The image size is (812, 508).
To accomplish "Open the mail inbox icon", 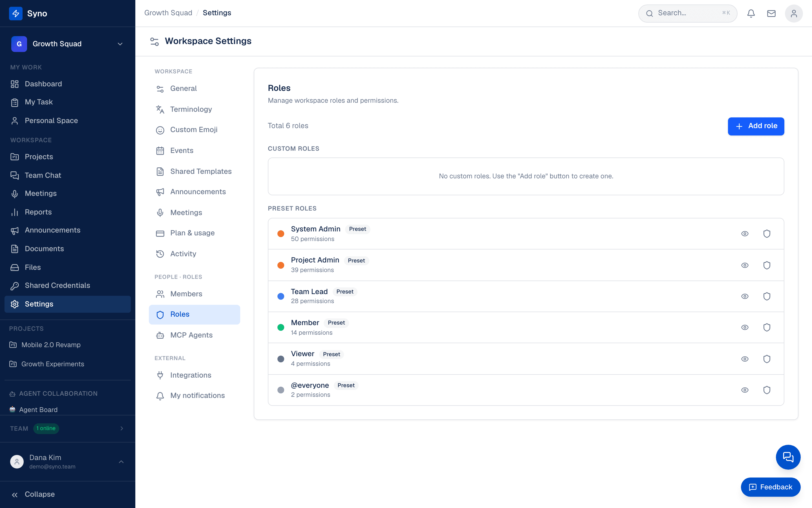I will tap(771, 14).
